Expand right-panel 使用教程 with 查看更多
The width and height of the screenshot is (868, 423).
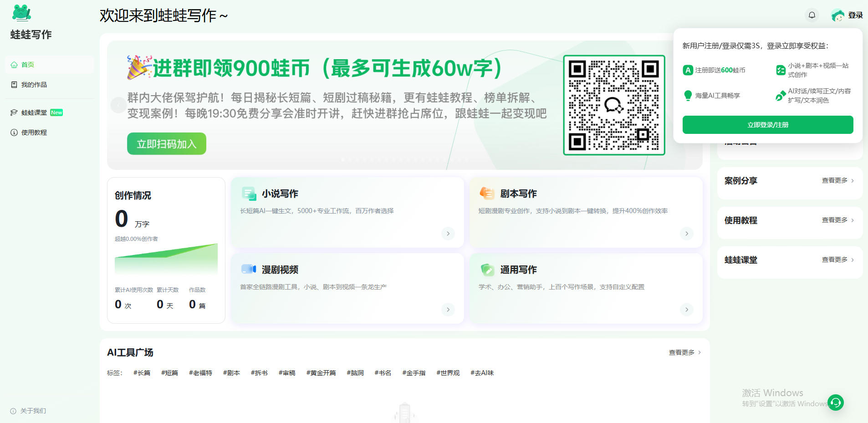point(837,220)
